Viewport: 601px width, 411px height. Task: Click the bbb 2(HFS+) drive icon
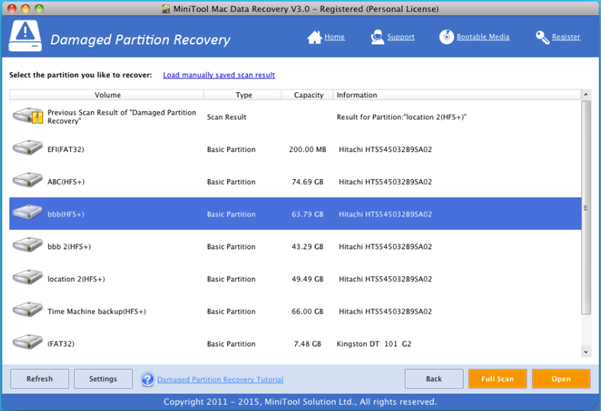pos(28,245)
